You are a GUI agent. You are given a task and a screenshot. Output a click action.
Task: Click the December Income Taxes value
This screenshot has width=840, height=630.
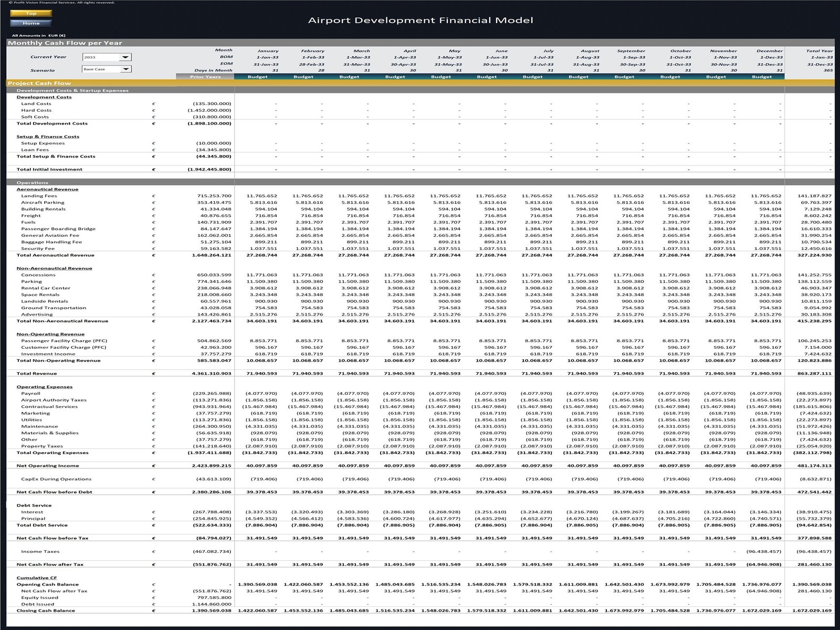click(x=763, y=552)
